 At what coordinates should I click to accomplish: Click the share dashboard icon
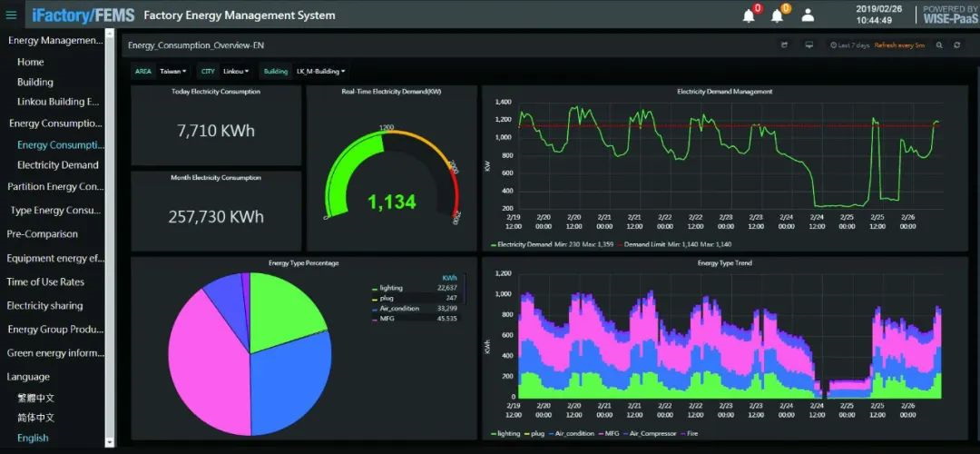click(785, 44)
